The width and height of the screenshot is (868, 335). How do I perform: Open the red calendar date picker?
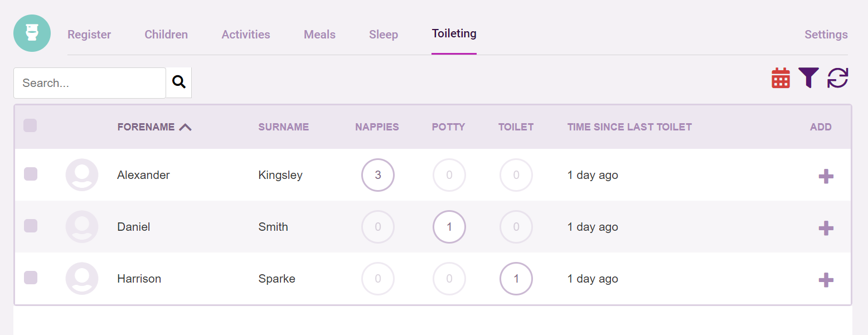tap(780, 78)
